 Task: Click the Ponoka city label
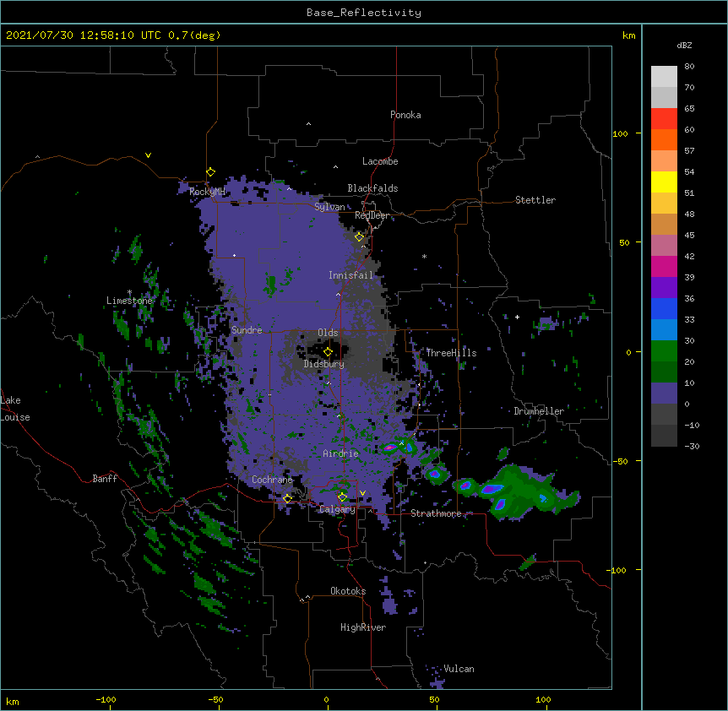pos(405,115)
